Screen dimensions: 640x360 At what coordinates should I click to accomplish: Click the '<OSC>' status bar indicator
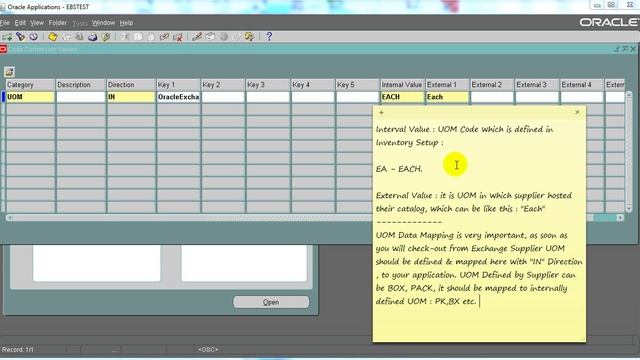click(208, 350)
